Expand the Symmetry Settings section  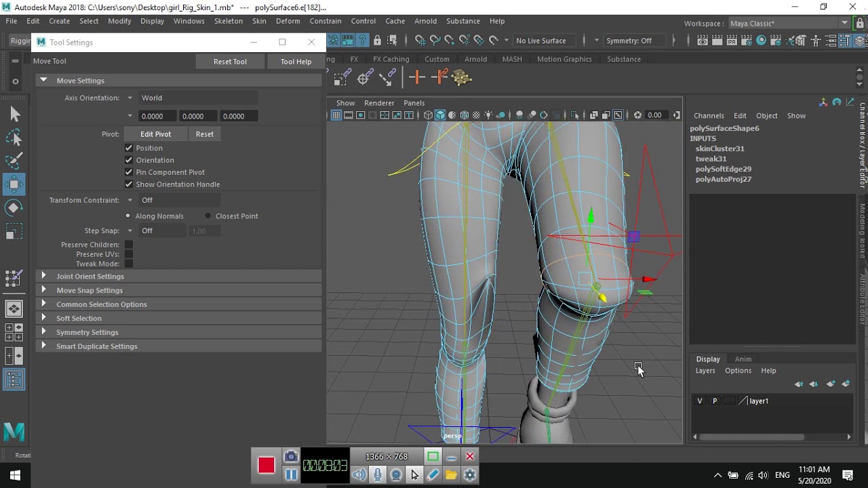pos(179,332)
